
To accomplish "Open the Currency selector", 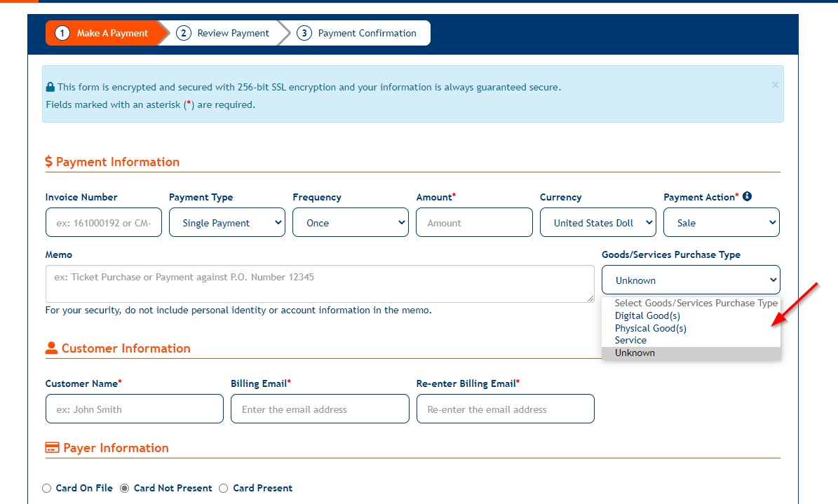I will pyautogui.click(x=597, y=223).
